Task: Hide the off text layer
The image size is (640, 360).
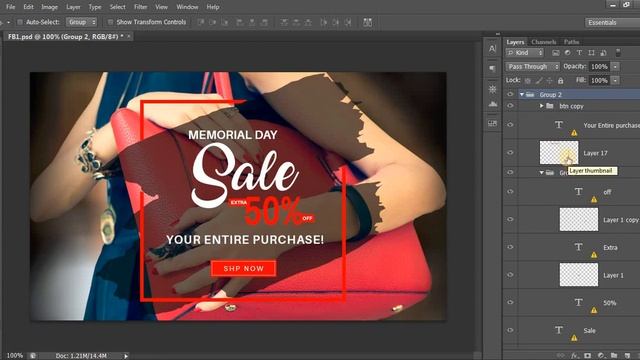Action: pos(510,191)
